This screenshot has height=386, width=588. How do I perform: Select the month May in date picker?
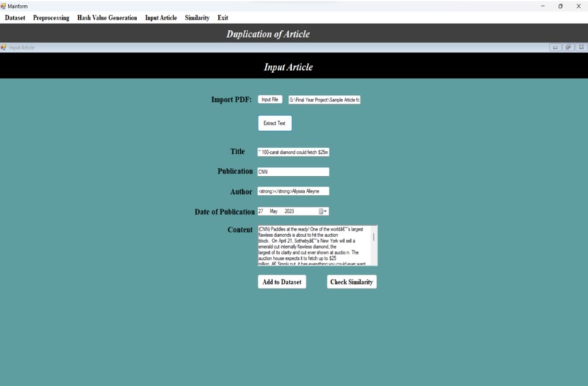pos(274,212)
